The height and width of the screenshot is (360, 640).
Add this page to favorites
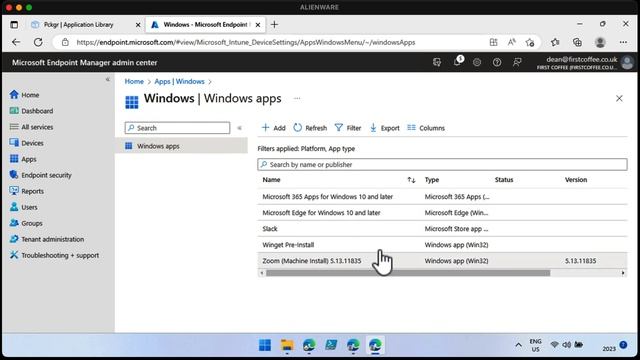point(530,42)
